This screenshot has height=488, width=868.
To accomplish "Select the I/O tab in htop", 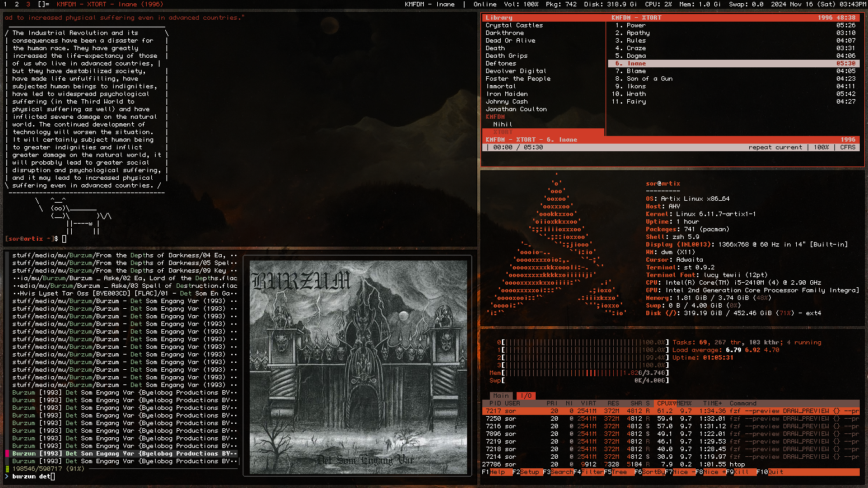I will coord(525,396).
